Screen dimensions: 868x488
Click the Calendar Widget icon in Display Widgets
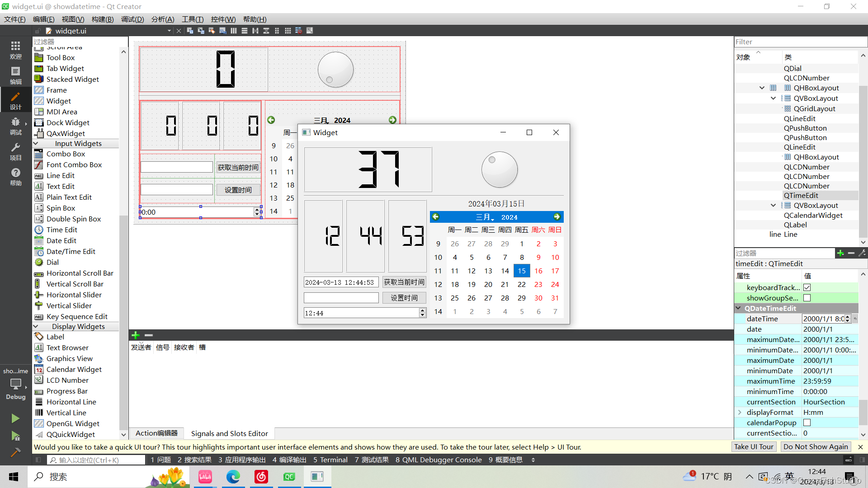(x=39, y=369)
